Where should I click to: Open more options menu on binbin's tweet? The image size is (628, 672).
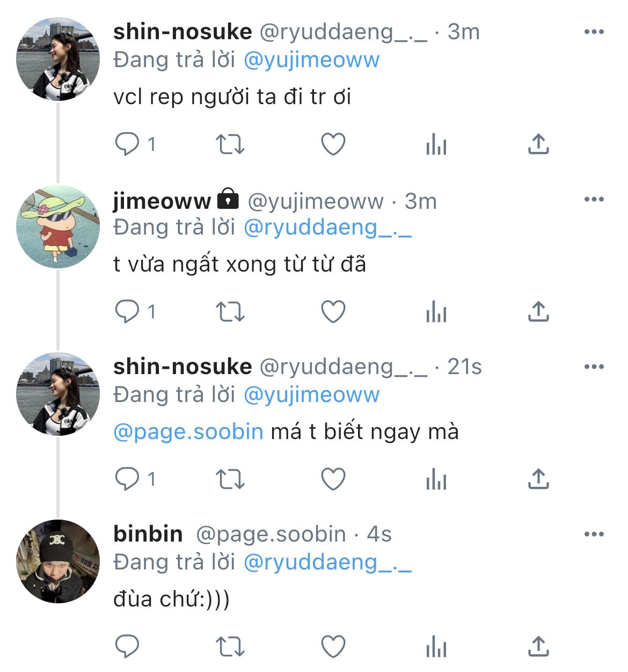(x=594, y=535)
